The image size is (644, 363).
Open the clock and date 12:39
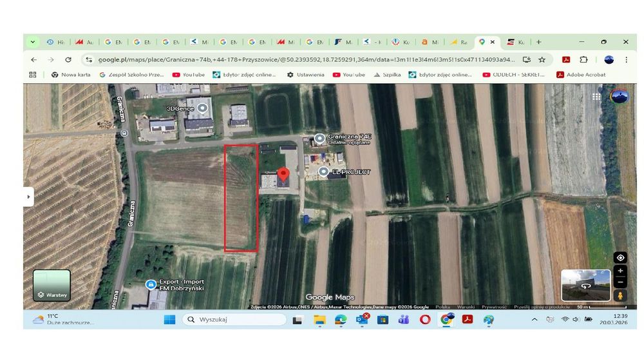(614, 319)
